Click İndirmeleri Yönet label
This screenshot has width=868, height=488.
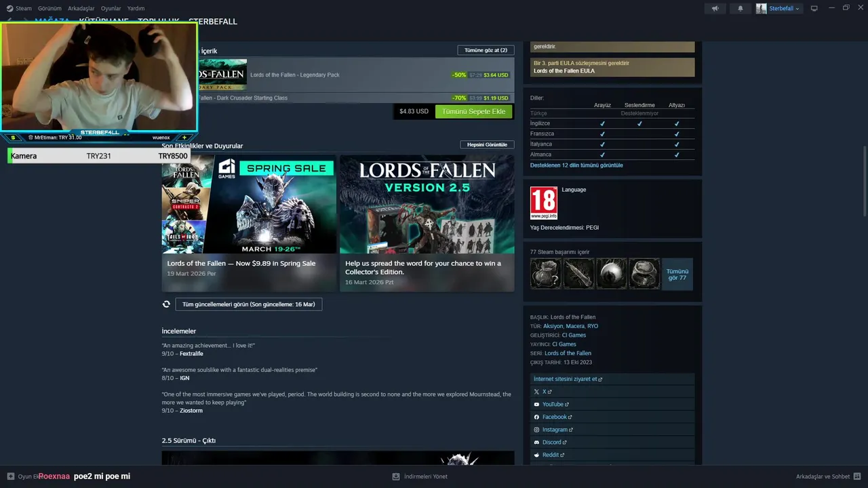pyautogui.click(x=426, y=476)
